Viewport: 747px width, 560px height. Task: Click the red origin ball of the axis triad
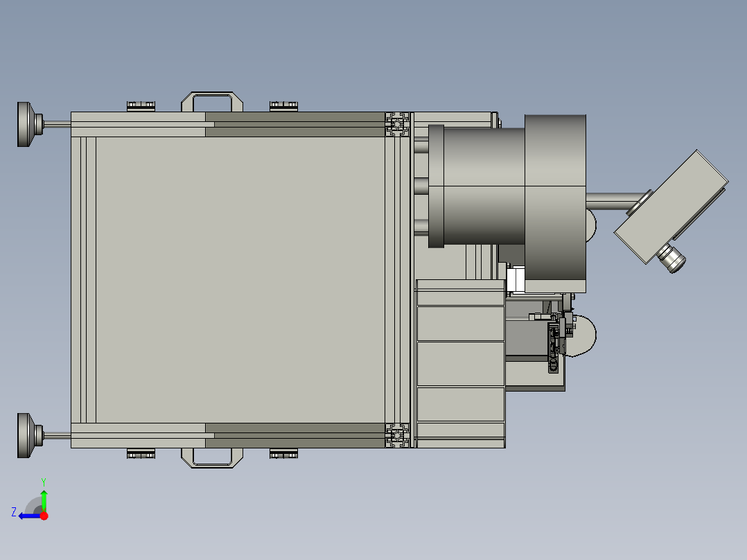[x=44, y=516]
